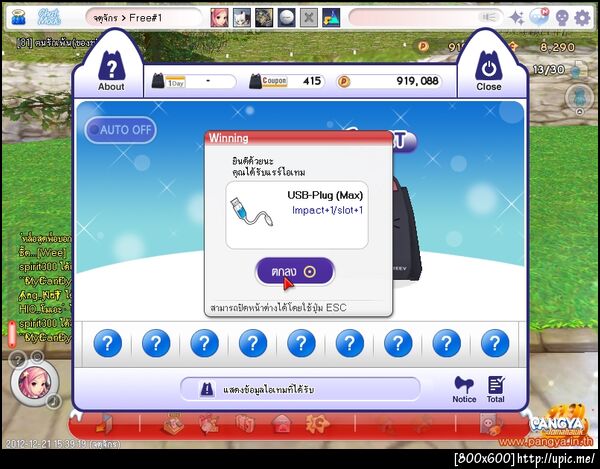The height and width of the screenshot is (469, 600).
Task: Open the chat bubble with N badge
Action: (539, 17)
